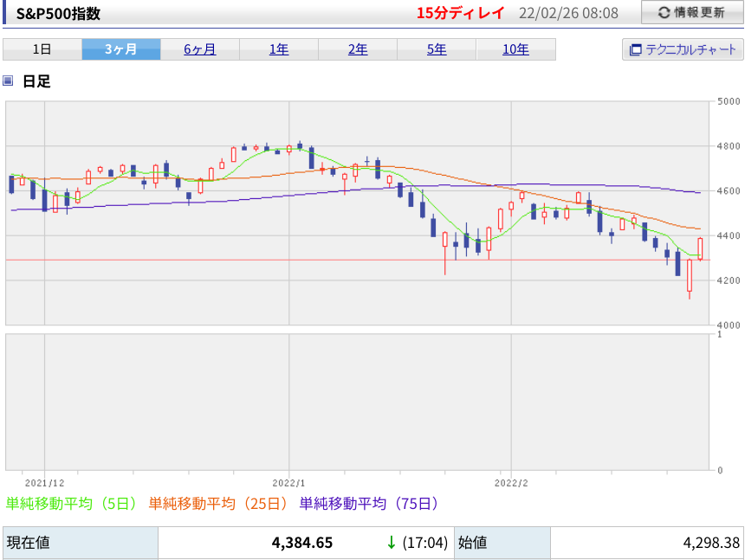
Task: Click the 始値 4,298.38 value
Action: 711,543
